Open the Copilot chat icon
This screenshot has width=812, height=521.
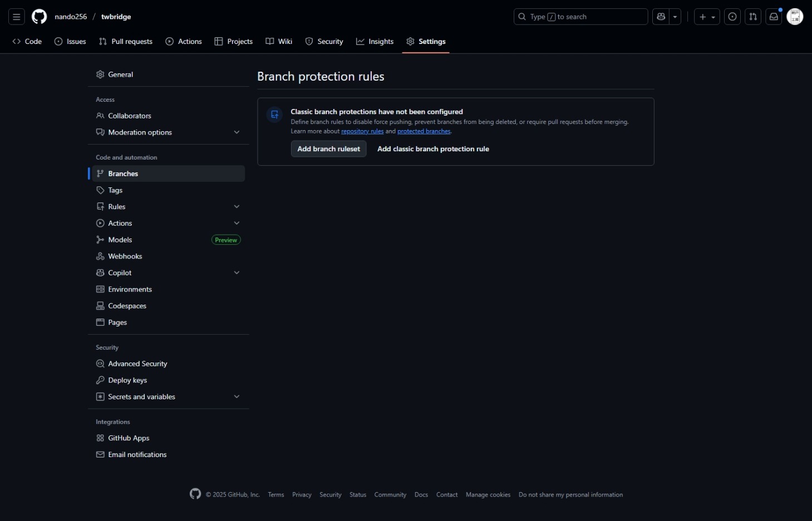pos(661,17)
